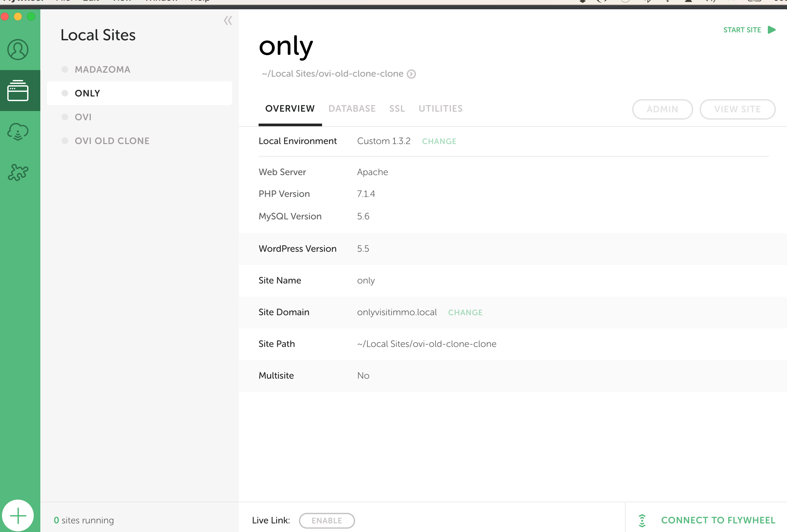This screenshot has height=532, width=787.
Task: Click the status dot next to OVI
Action: [65, 117]
